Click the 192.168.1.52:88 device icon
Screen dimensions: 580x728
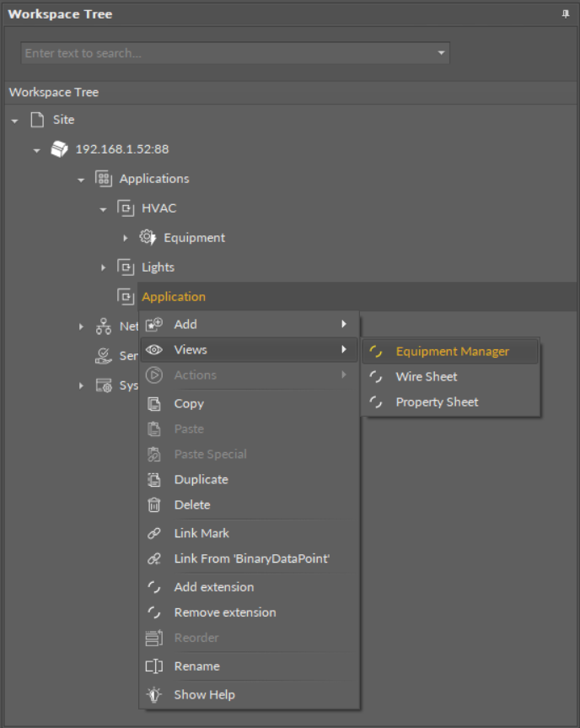60,149
